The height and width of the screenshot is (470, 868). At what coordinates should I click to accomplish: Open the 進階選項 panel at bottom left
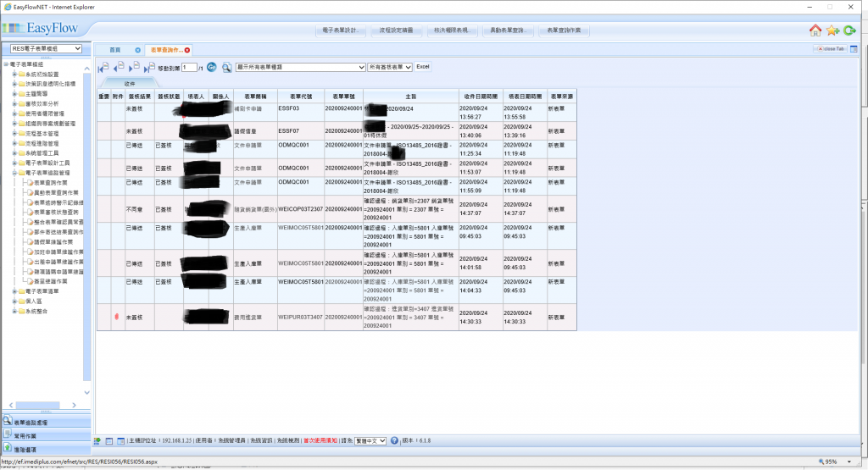click(x=47, y=449)
